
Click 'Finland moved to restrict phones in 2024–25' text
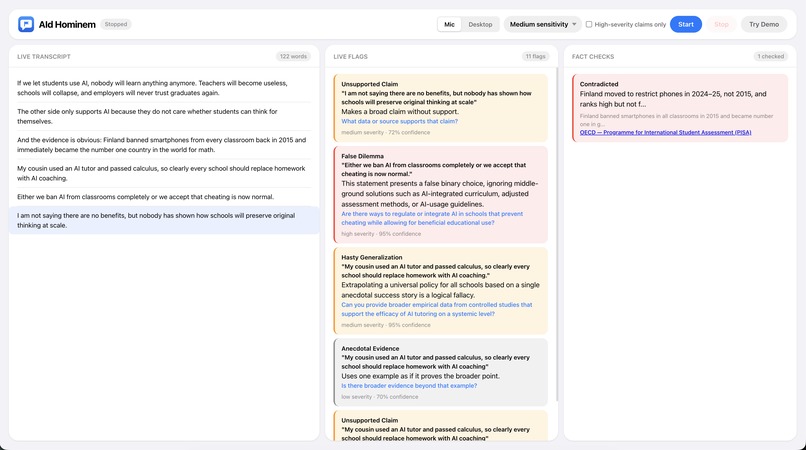(673, 99)
